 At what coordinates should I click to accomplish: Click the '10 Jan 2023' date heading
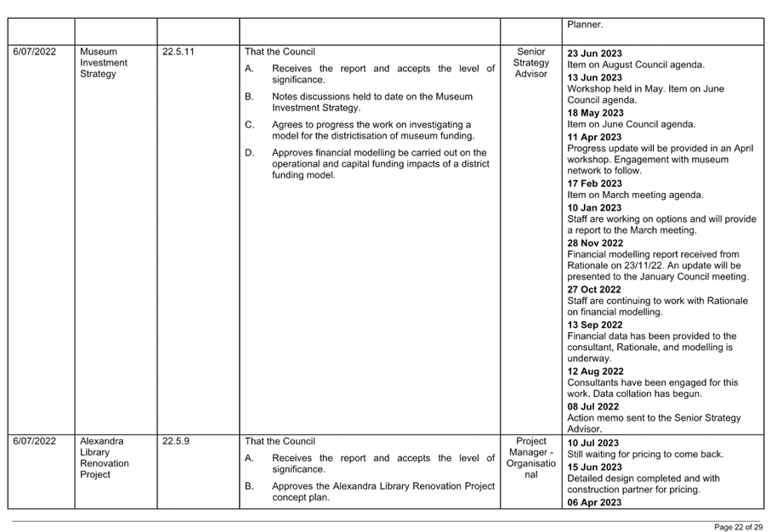pyautogui.click(x=594, y=207)
